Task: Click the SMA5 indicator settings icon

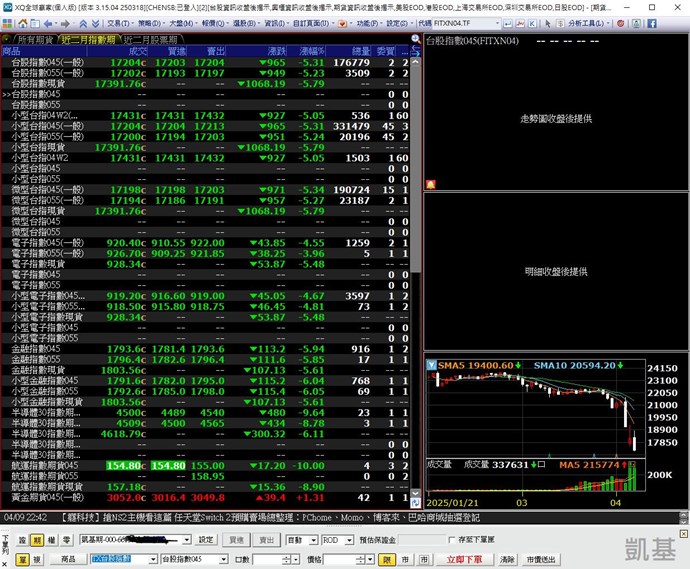Action: [x=431, y=366]
